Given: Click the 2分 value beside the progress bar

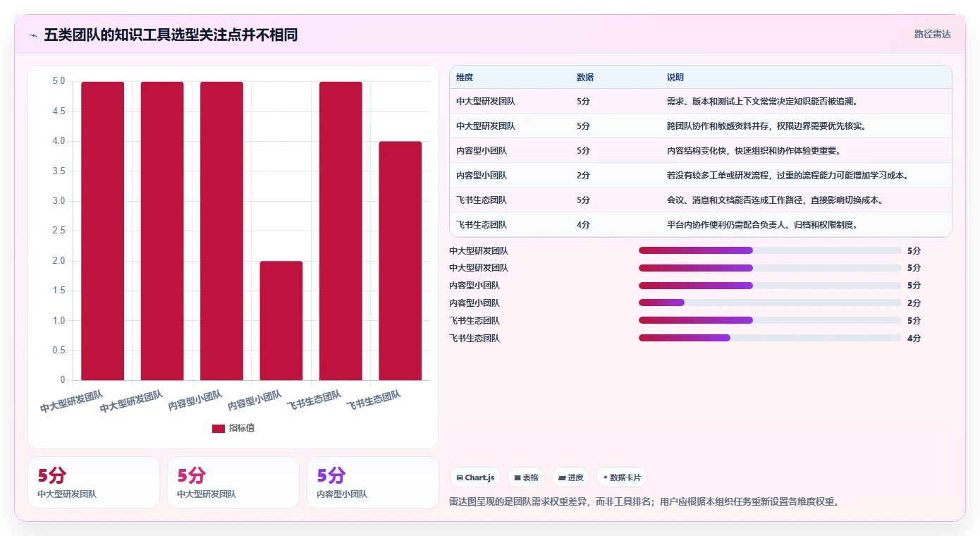Looking at the screenshot, I should 914,303.
